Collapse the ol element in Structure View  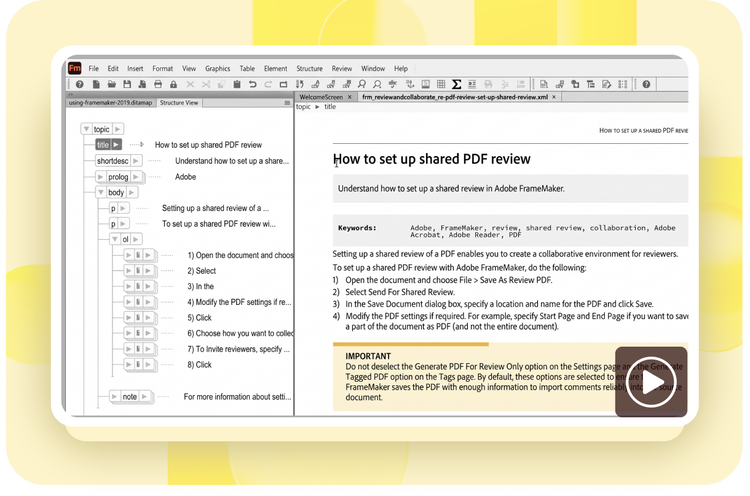(x=115, y=239)
